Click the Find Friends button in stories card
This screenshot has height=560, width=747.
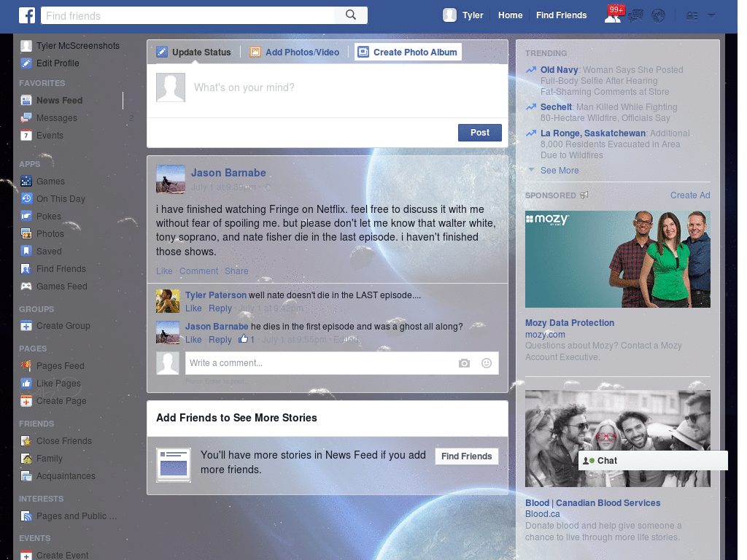(466, 456)
